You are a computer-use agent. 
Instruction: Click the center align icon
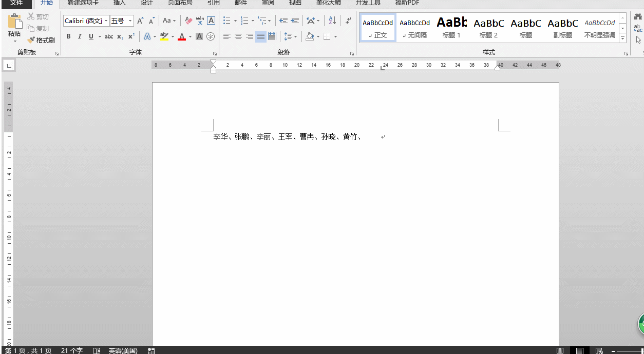point(238,36)
